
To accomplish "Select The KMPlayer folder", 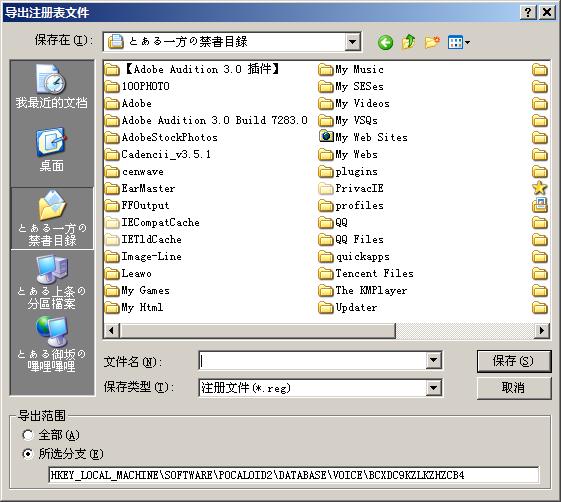I will pos(363,290).
